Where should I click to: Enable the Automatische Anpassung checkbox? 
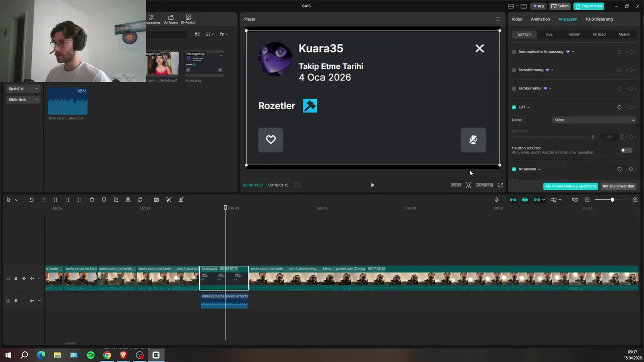(514, 52)
